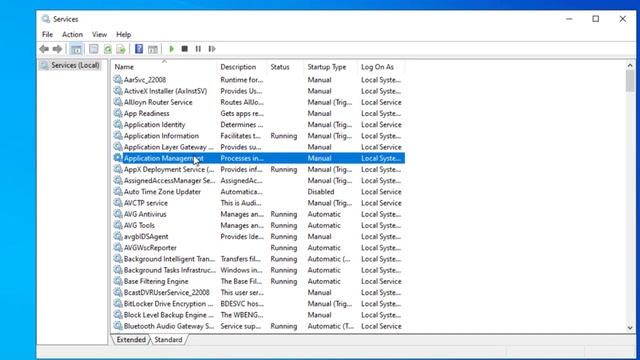Image resolution: width=640 pixels, height=360 pixels.
Task: Click the Services window title icon
Action: point(46,19)
